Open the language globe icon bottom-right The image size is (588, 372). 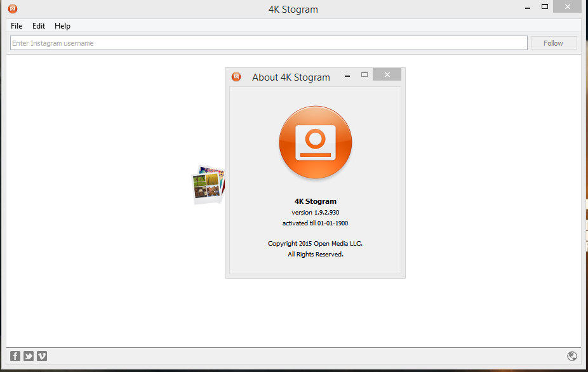[573, 356]
